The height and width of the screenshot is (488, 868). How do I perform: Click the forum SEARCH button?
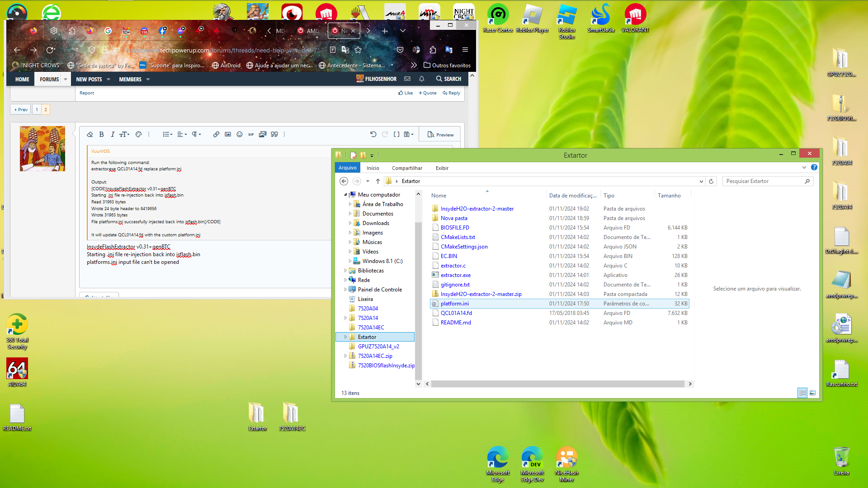(448, 79)
